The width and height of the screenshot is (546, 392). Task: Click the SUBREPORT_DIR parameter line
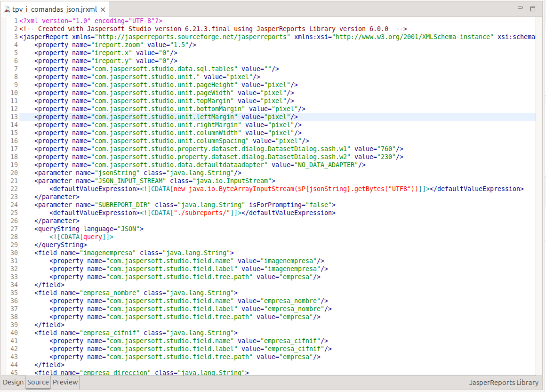185,205
